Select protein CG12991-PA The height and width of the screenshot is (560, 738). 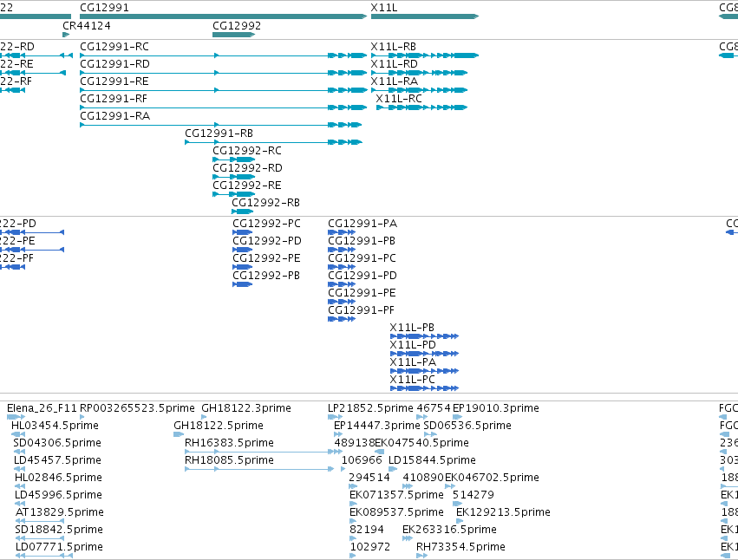tap(342, 232)
